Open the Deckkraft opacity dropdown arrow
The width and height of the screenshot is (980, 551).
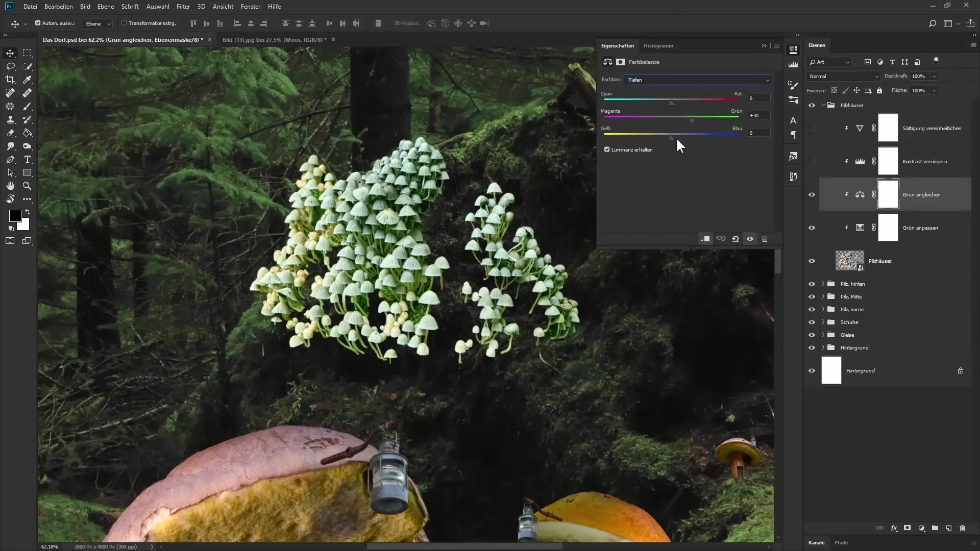point(934,77)
